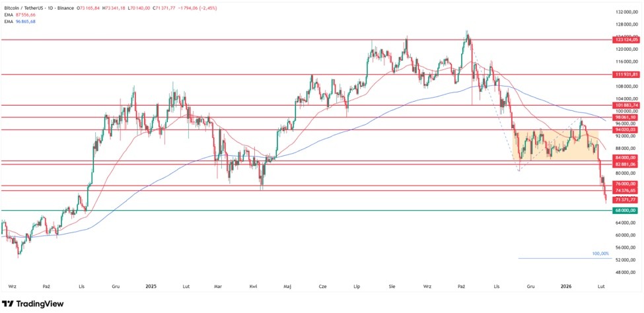Click the 123 124,05 price label
Screen dimensions: 644x313
tap(624, 40)
